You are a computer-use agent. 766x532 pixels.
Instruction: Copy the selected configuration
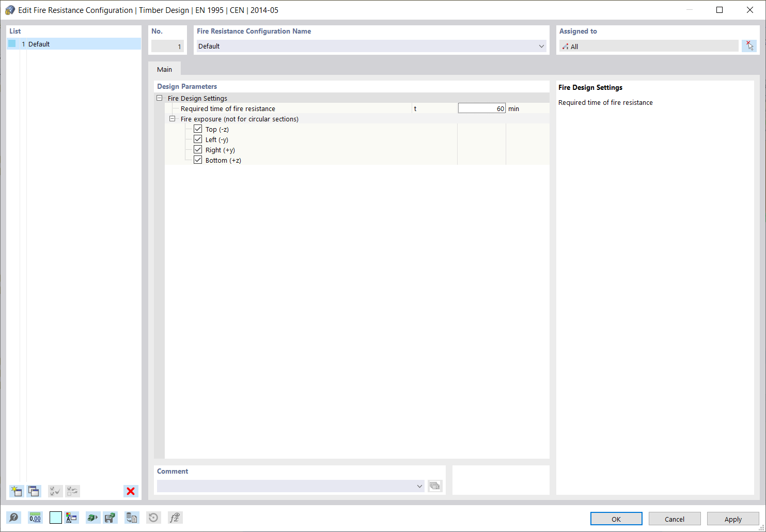(x=34, y=491)
